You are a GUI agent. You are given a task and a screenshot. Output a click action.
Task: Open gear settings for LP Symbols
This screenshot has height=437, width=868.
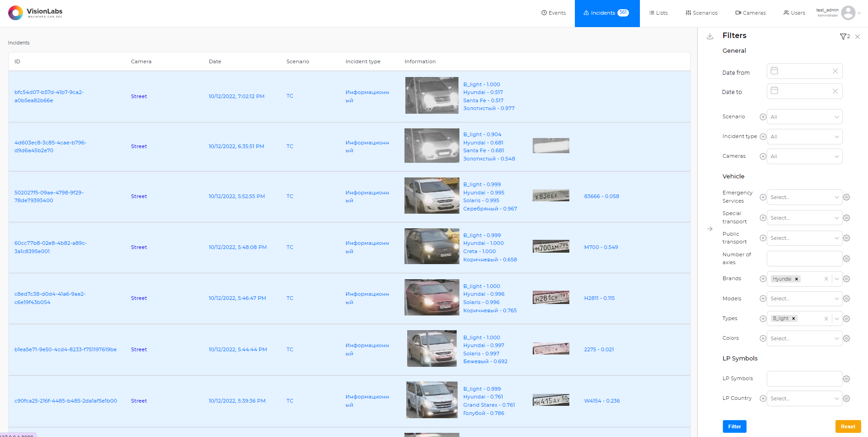point(846,379)
